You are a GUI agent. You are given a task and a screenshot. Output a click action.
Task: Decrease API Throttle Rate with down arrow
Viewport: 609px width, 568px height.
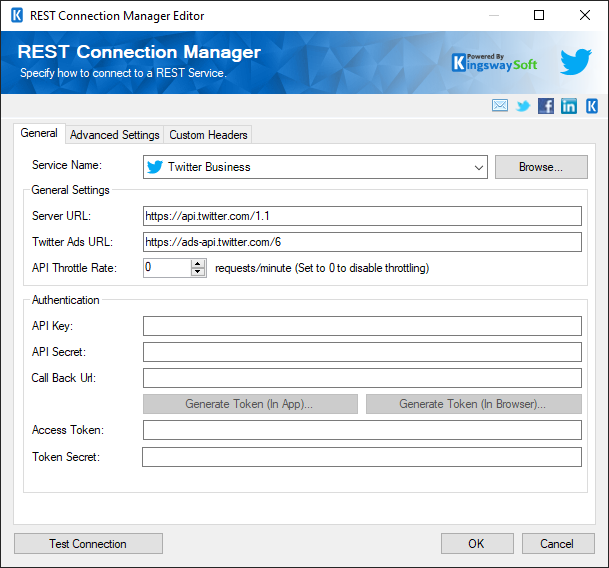pos(198,272)
